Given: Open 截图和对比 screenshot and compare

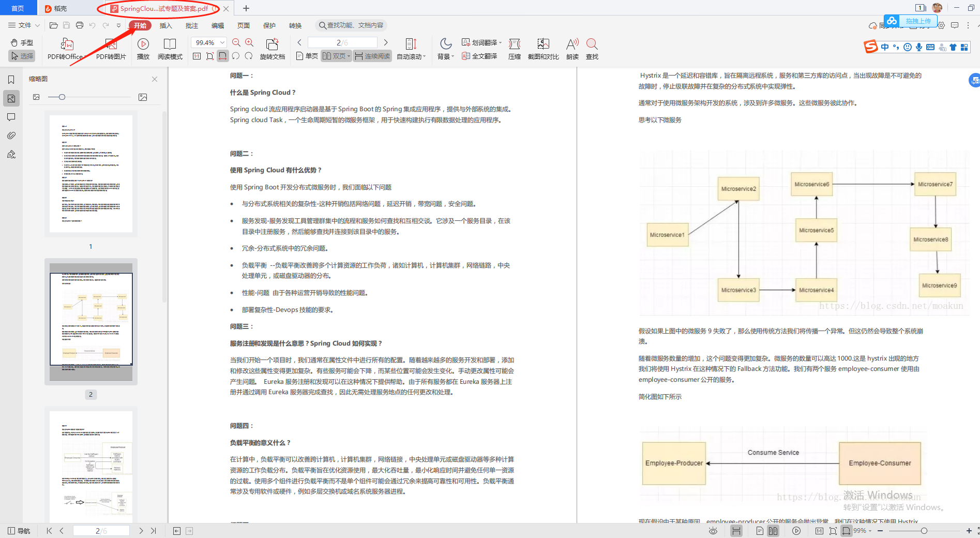Looking at the screenshot, I should tap(543, 49).
